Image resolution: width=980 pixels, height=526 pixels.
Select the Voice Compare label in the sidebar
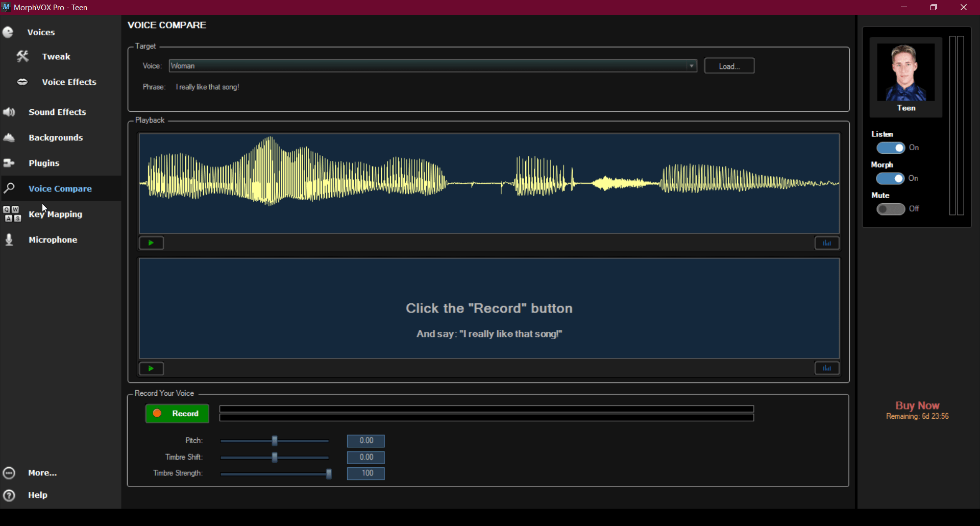point(60,188)
